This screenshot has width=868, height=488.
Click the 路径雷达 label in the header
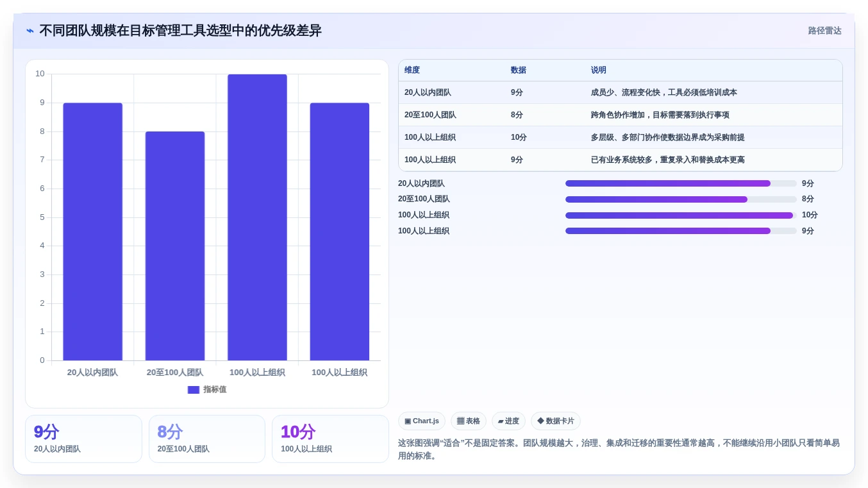coord(824,31)
